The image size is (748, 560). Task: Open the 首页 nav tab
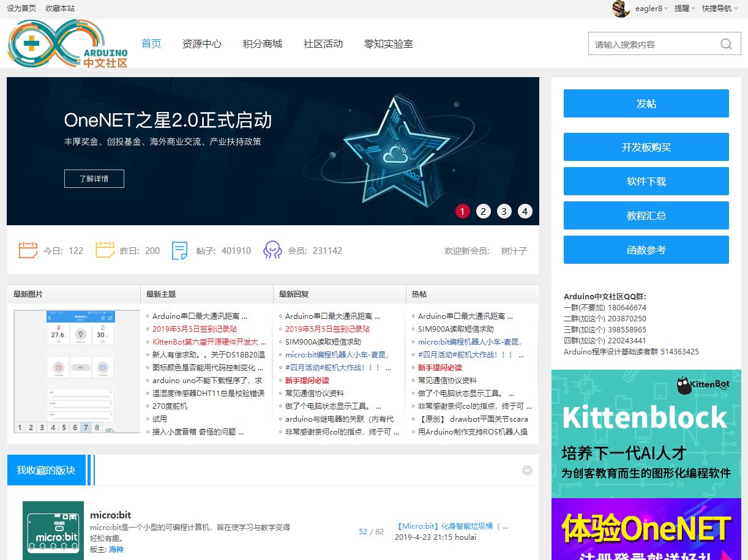tap(151, 43)
